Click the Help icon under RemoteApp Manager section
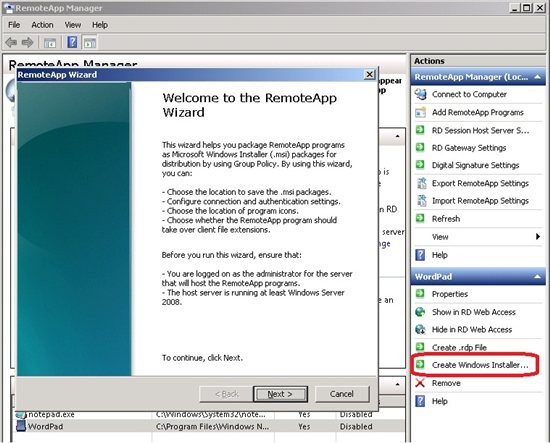 420,255
